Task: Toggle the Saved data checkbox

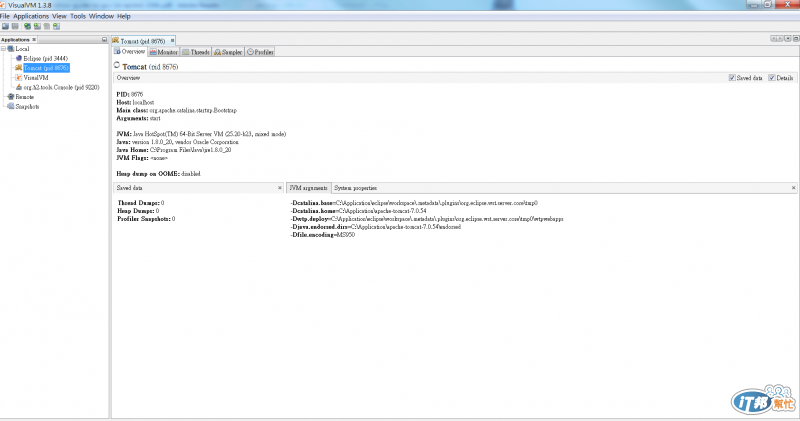Action: (732, 78)
